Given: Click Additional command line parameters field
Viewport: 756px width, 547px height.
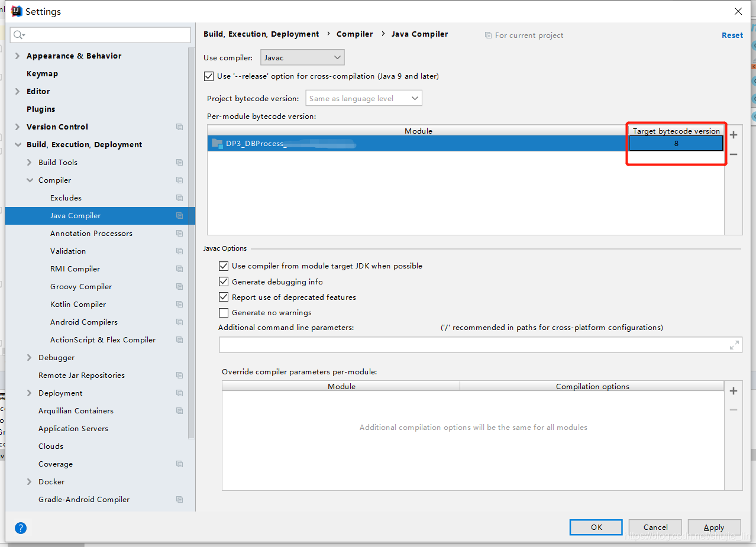Looking at the screenshot, I should click(x=480, y=345).
